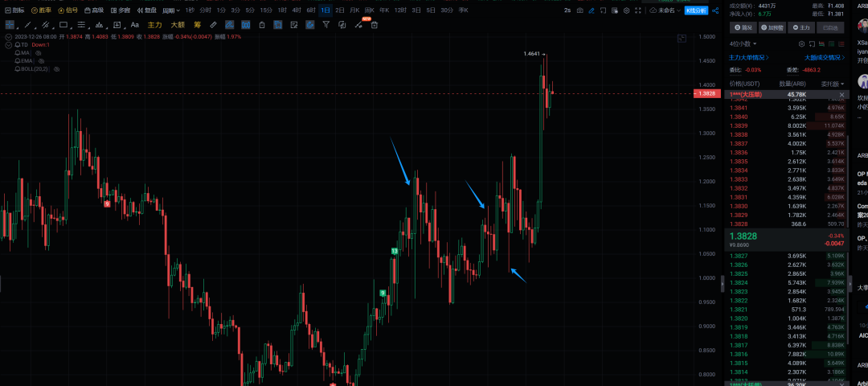Collapse the top chart info row chevron
The image size is (868, 386).
[9, 36]
